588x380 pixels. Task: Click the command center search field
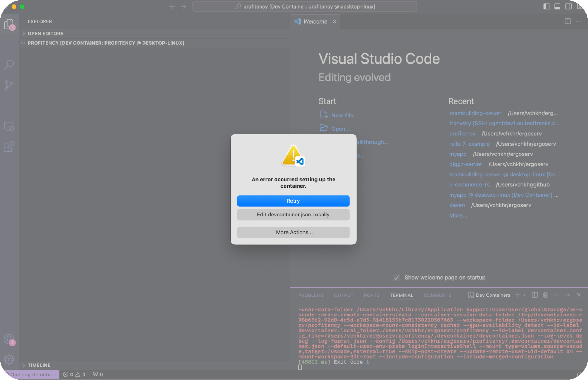click(x=304, y=7)
